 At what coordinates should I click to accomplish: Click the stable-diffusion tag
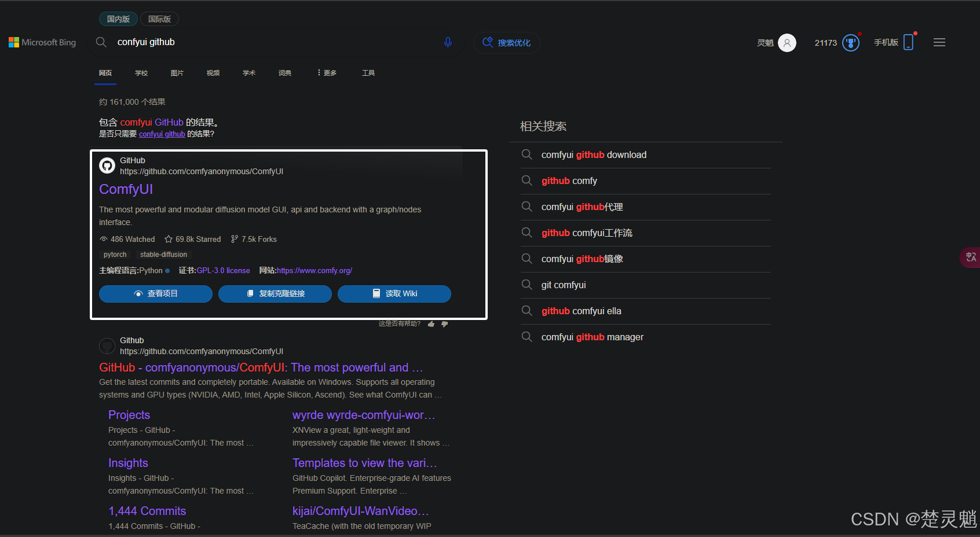point(163,255)
